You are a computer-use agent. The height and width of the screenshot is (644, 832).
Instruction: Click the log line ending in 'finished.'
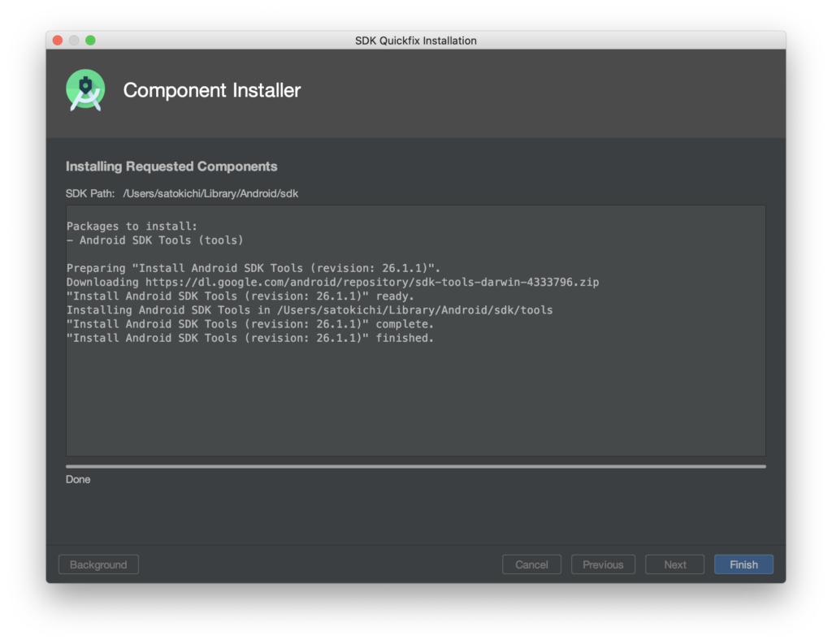pos(250,338)
